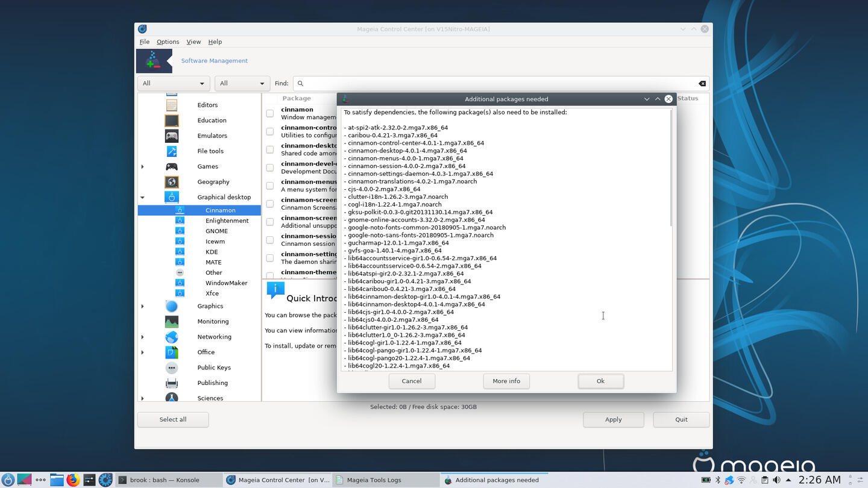Click the Education category icon

pyautogui.click(x=172, y=120)
